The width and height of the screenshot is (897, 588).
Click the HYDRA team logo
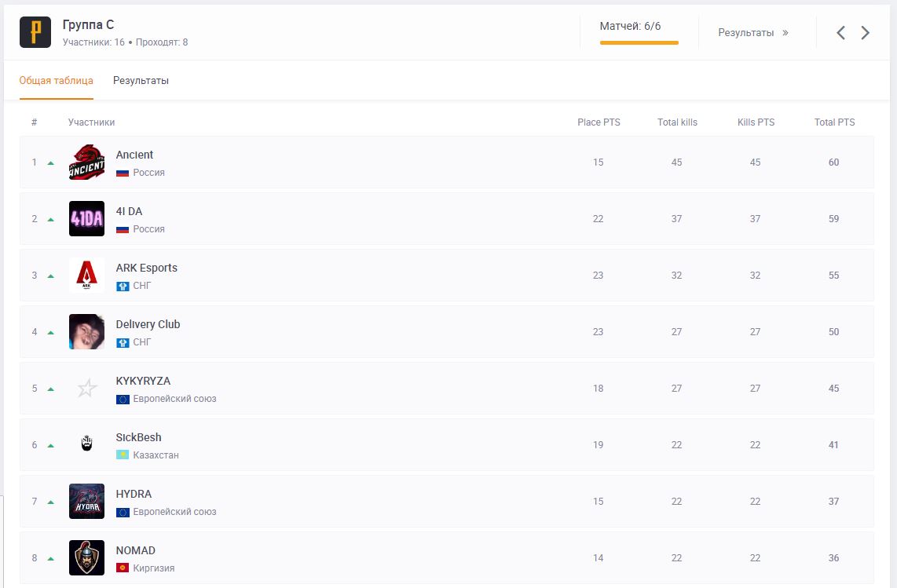pyautogui.click(x=86, y=502)
